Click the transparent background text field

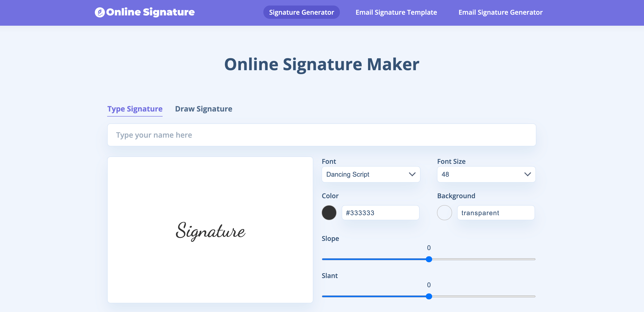(x=496, y=213)
